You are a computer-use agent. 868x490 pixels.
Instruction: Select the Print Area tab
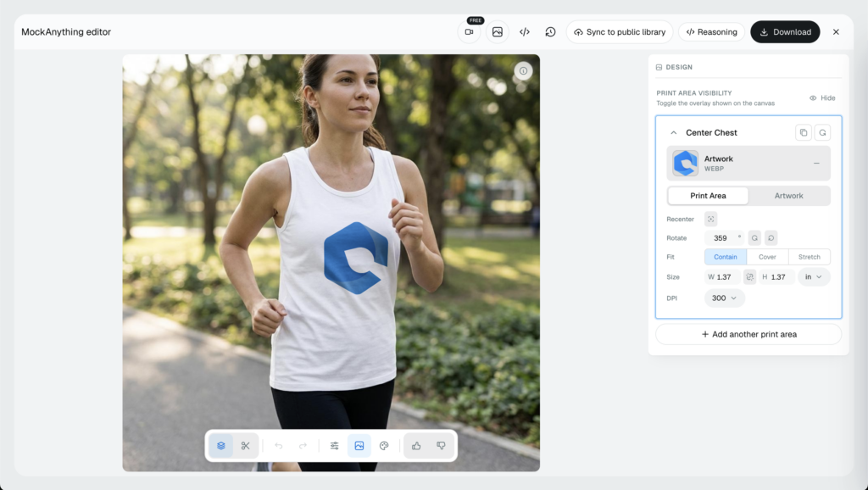(x=708, y=196)
